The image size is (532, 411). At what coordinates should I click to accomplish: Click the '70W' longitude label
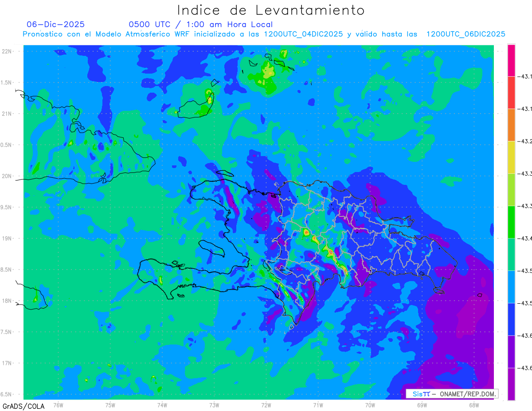tap(370, 405)
